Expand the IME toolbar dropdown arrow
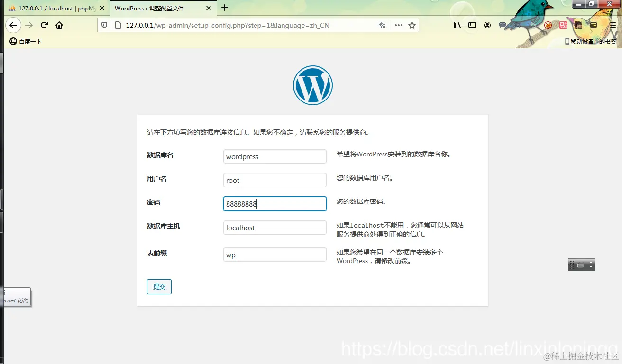The image size is (622, 364). (591, 266)
